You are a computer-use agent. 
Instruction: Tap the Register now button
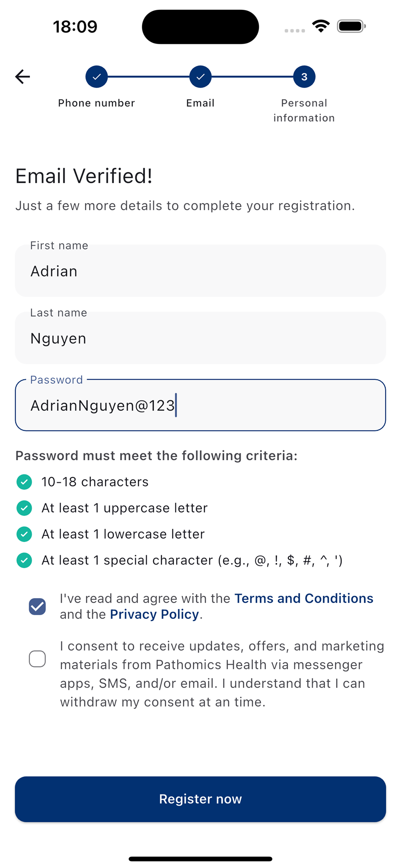[200, 799]
